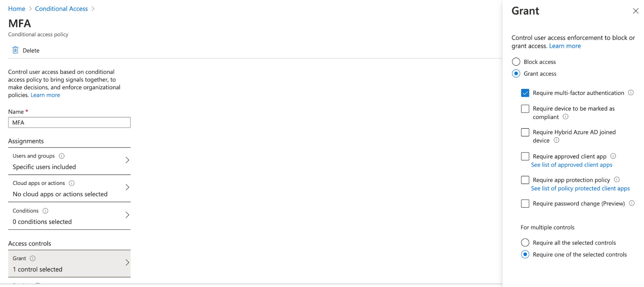
Task: Open Conditional Access breadcrumb
Action: pyautogui.click(x=62, y=9)
